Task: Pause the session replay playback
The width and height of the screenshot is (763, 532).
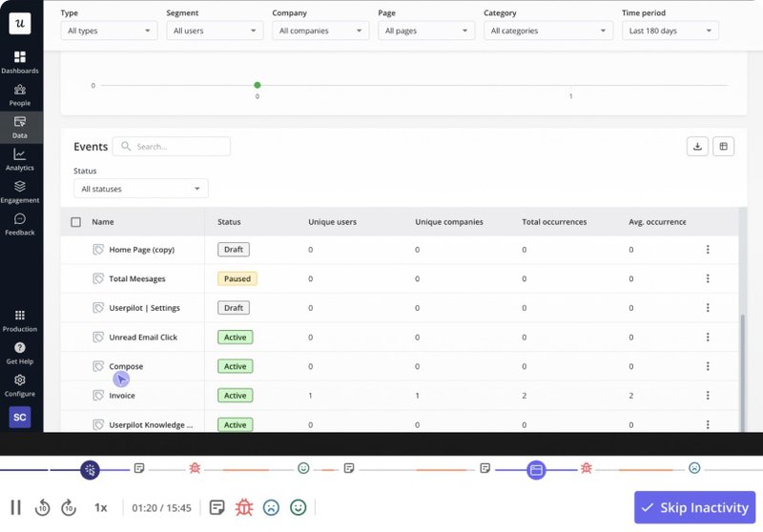Action: [x=15, y=507]
